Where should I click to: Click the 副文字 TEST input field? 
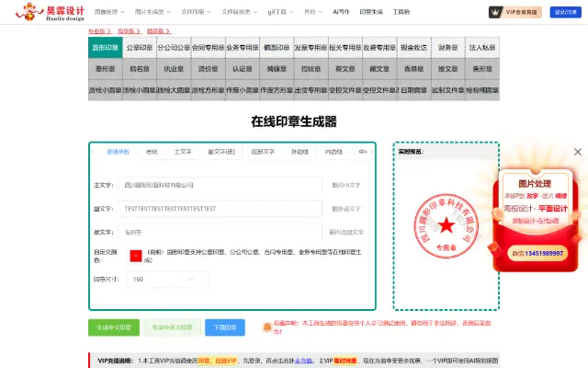(220, 209)
